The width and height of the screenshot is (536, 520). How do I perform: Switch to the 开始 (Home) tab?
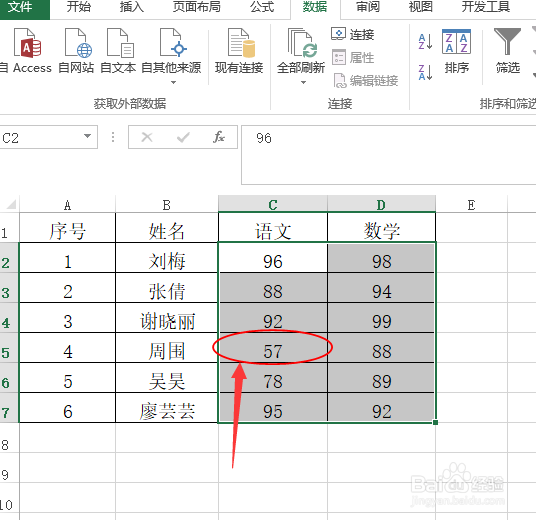pyautogui.click(x=79, y=7)
